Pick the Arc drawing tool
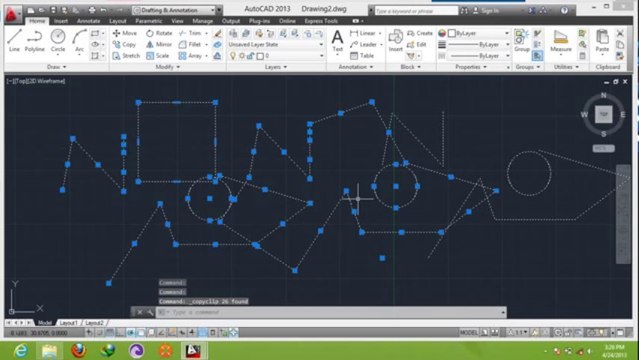Viewport: 639px width, 360px height. [79, 40]
